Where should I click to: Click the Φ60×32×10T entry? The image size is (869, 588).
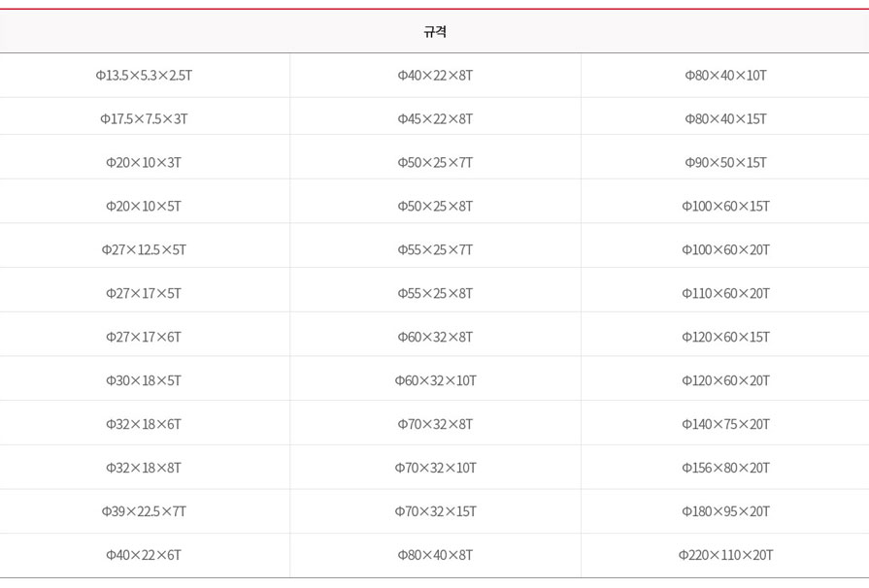pyautogui.click(x=436, y=381)
